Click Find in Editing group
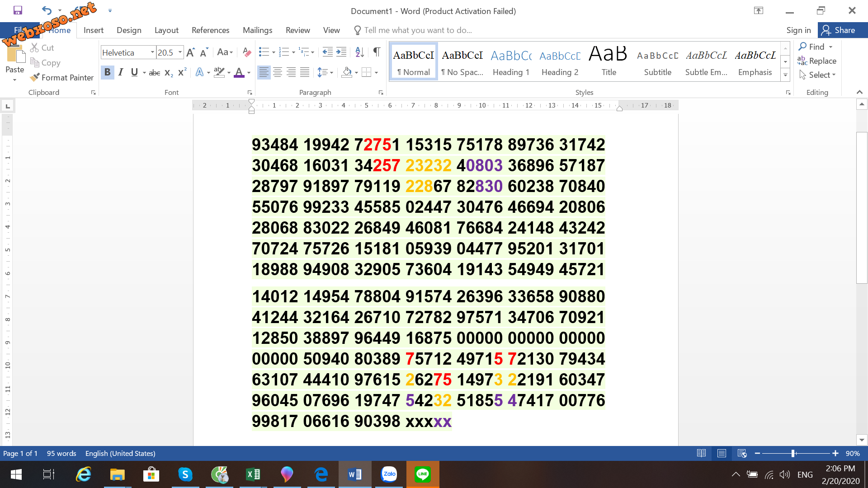Screen dimensions: 868x488 (x=812, y=47)
